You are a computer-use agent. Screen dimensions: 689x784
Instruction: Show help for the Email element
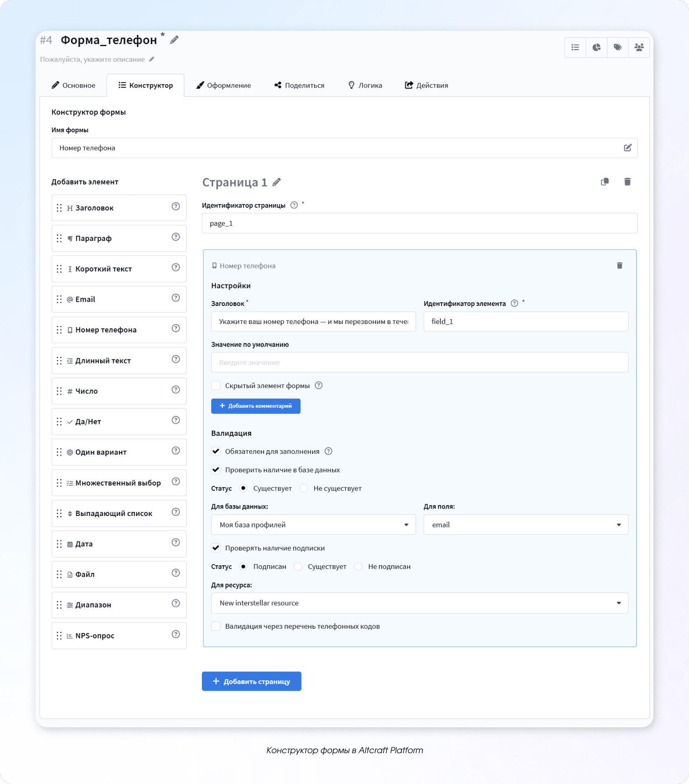pyautogui.click(x=176, y=298)
